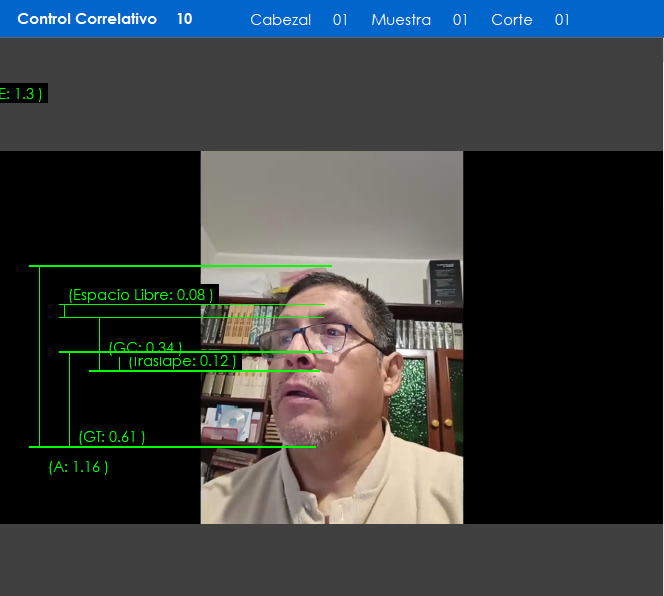Click the Cabezal label in header

coord(280,20)
